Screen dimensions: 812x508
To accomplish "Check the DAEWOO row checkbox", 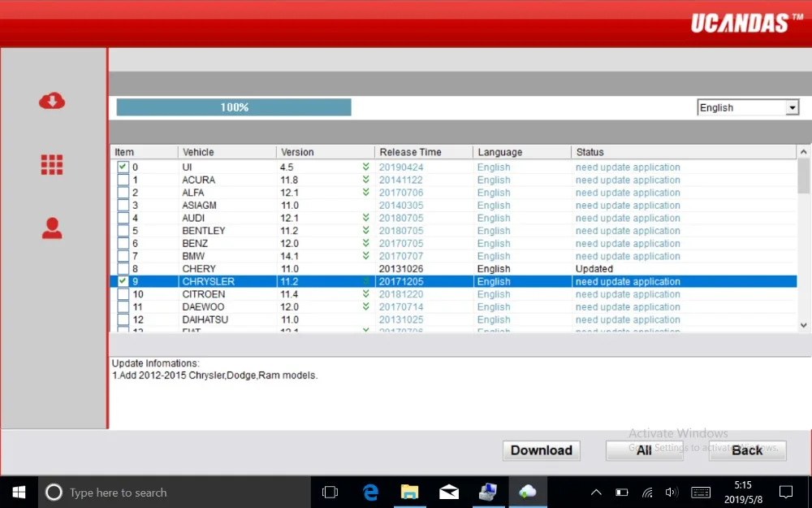I will click(123, 307).
